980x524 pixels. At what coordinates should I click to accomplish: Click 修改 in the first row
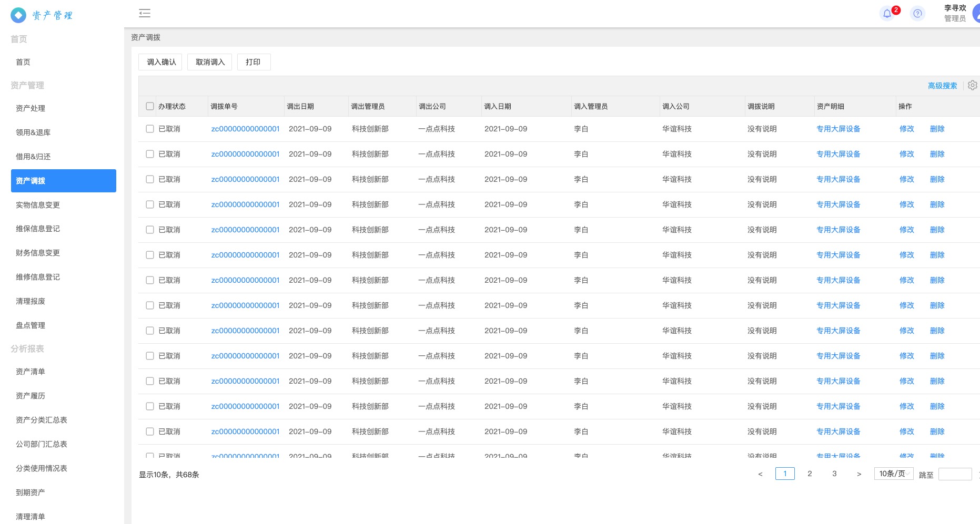pyautogui.click(x=907, y=129)
